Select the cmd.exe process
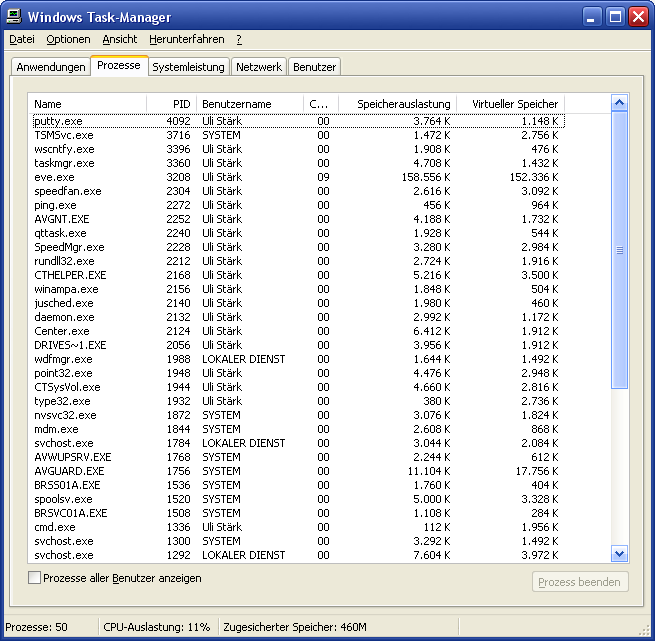 298,527
